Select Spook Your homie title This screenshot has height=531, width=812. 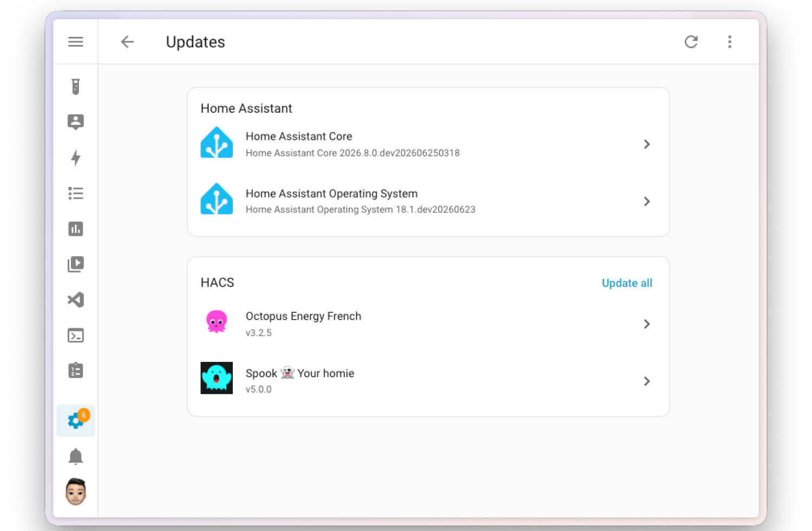[300, 373]
